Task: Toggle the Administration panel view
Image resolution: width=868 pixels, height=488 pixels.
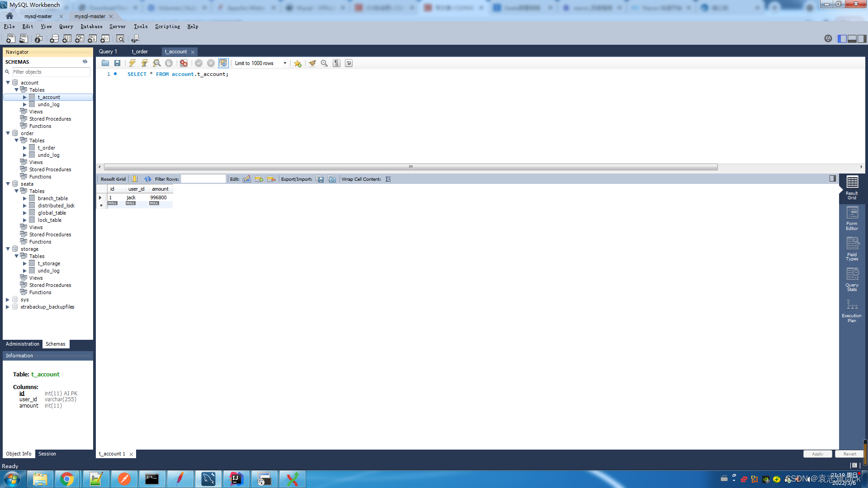Action: click(x=22, y=344)
